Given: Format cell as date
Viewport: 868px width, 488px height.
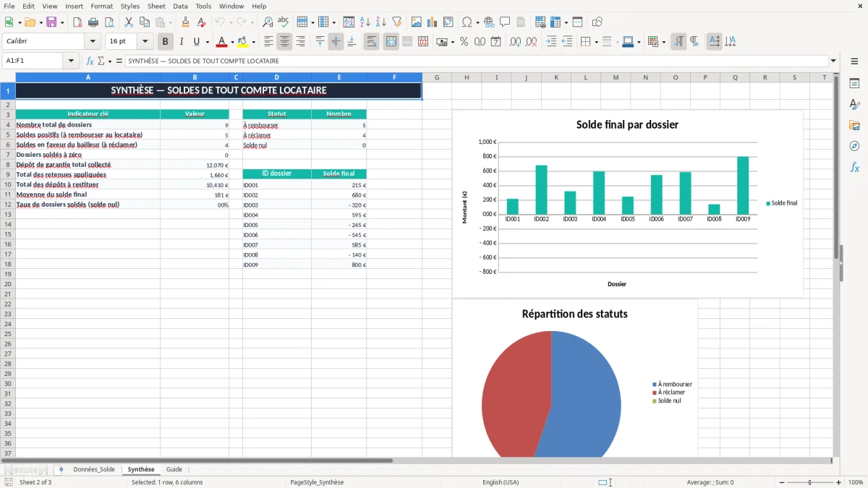Looking at the screenshot, I should pyautogui.click(x=496, y=42).
